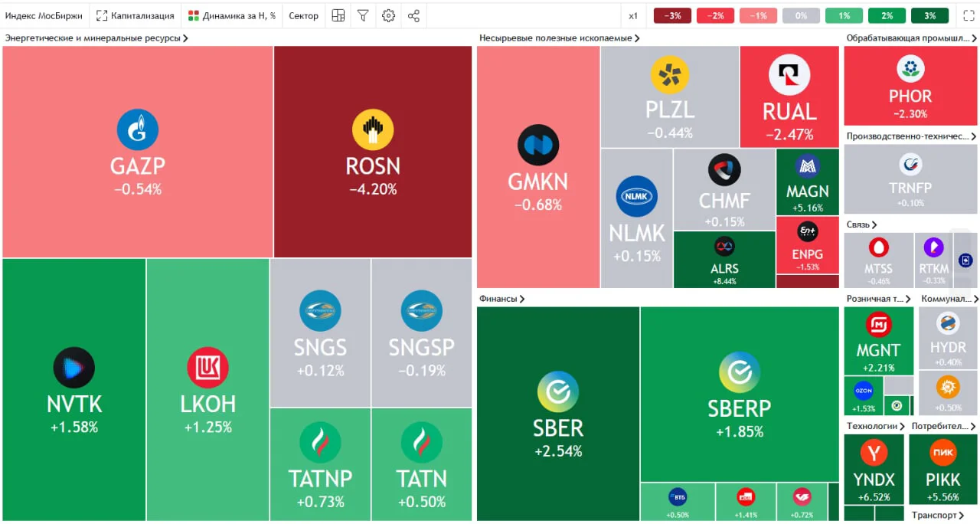Open the SNGSP preferred shares tile
Viewport: 980px width, 524px height.
coord(422,332)
